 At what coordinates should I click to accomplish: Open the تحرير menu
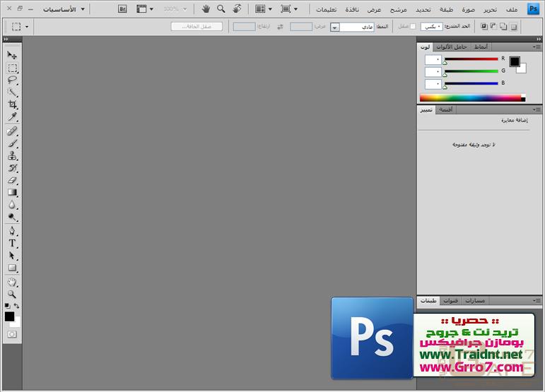(x=490, y=10)
